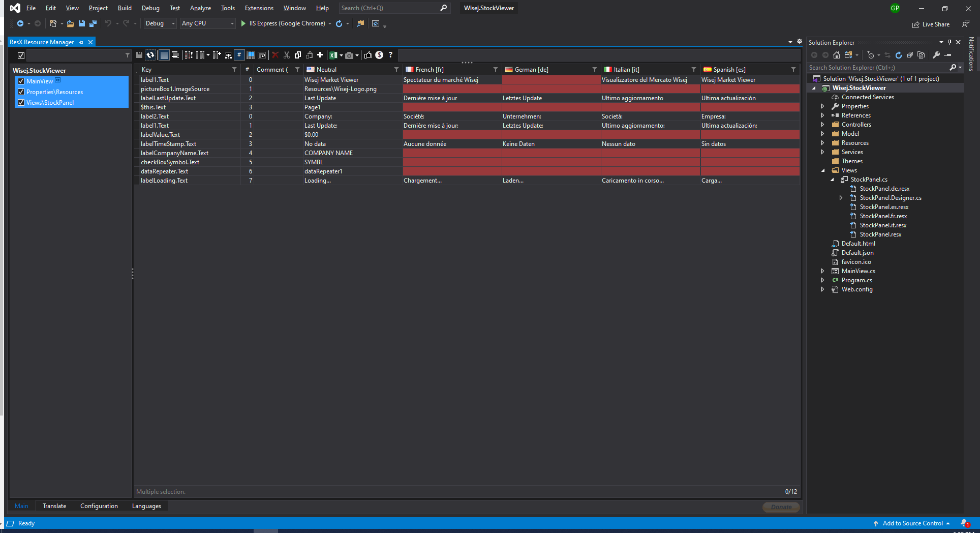Switch to the Languages tab
Image resolution: width=980 pixels, height=533 pixels.
tap(146, 506)
